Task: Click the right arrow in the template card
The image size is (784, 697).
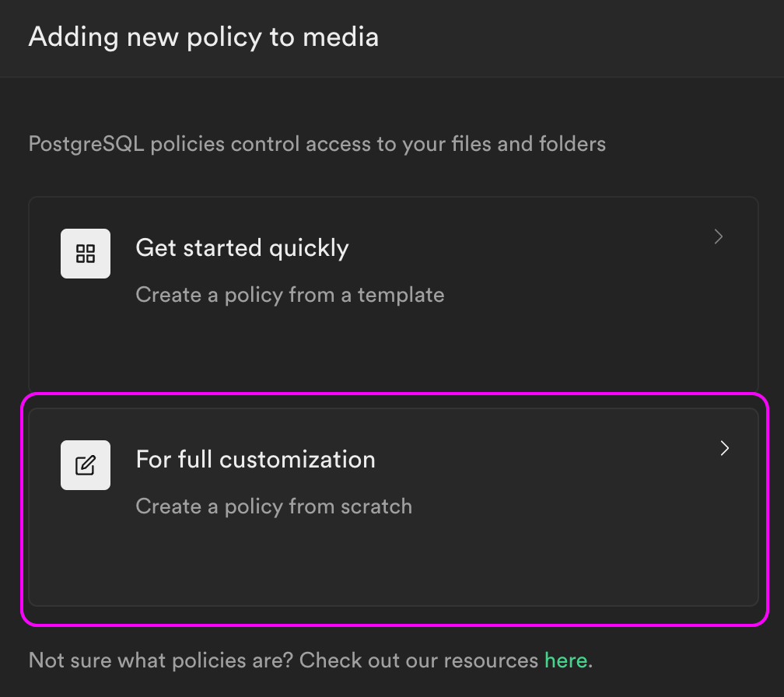Action: click(x=719, y=236)
